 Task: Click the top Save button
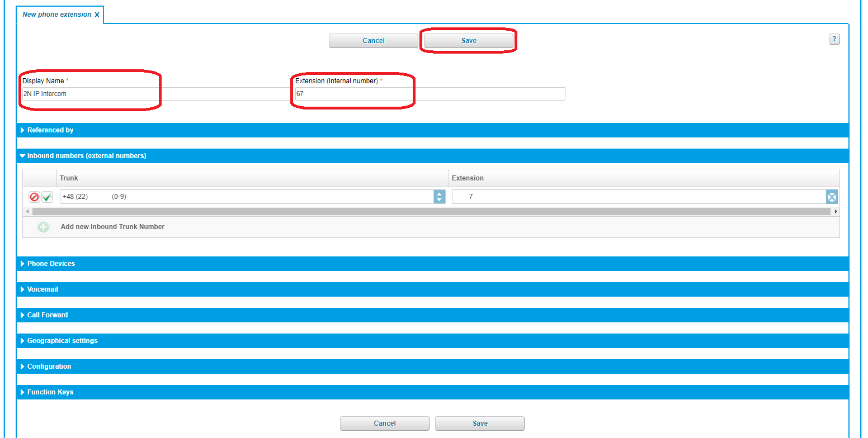coord(469,41)
